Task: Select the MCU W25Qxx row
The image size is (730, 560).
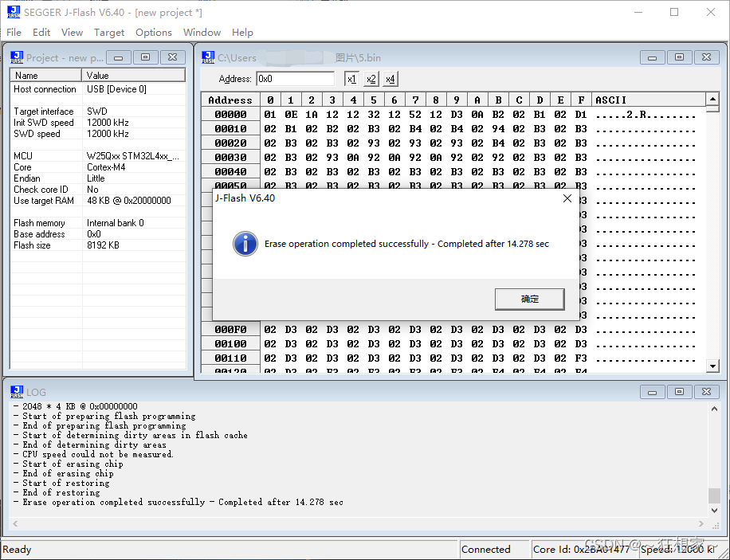Action: [98, 156]
